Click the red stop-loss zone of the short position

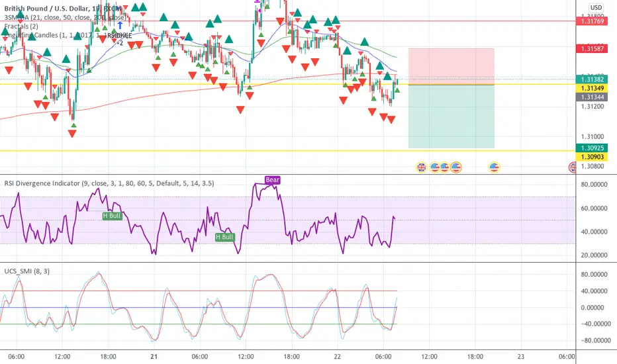tap(451, 66)
